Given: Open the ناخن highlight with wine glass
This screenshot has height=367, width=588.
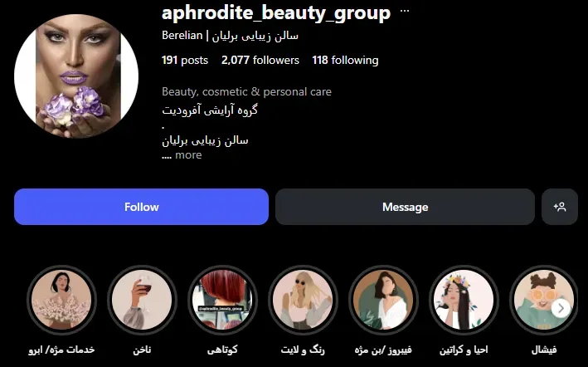Looking at the screenshot, I should click(x=142, y=300).
